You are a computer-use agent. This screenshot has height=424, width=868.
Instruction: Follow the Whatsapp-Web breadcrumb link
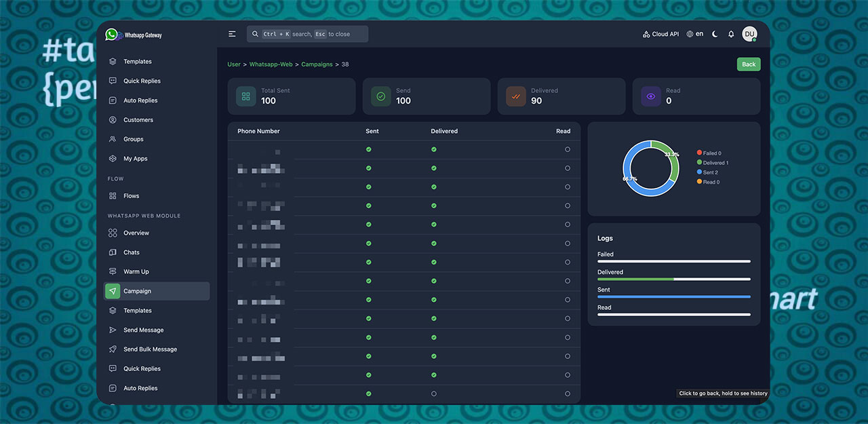(271, 64)
